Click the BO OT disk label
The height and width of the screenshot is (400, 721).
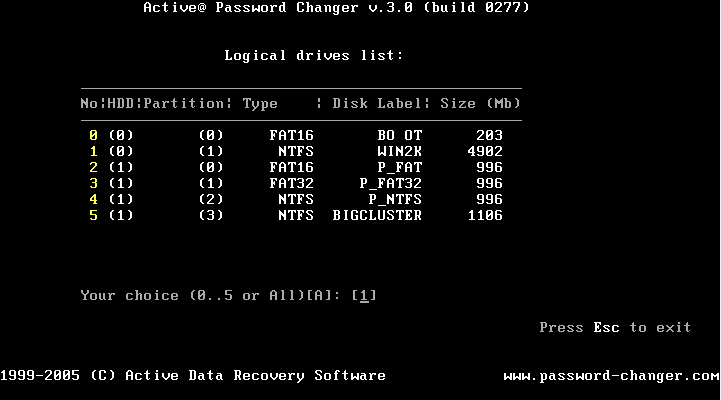click(400, 135)
